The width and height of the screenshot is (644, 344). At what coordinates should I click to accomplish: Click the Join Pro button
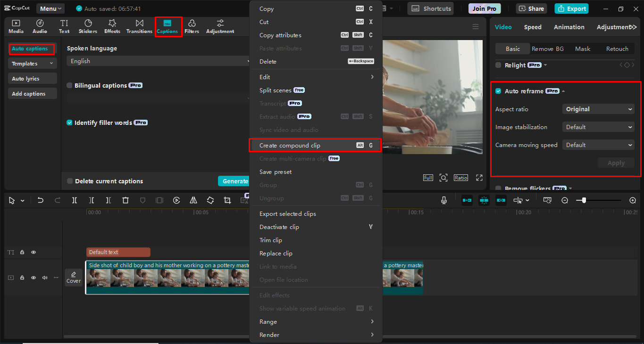[484, 8]
